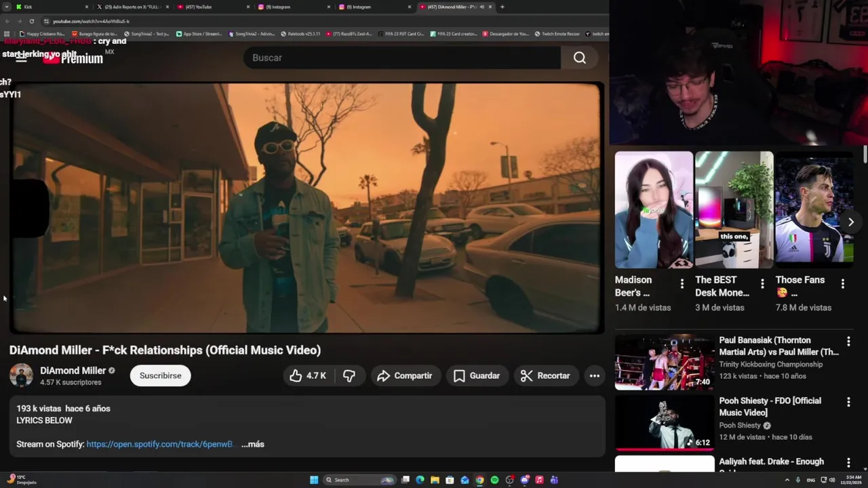This screenshot has width=868, height=488.
Task: Open the Pooh Shiesty FDO thumbnail
Action: click(x=665, y=422)
